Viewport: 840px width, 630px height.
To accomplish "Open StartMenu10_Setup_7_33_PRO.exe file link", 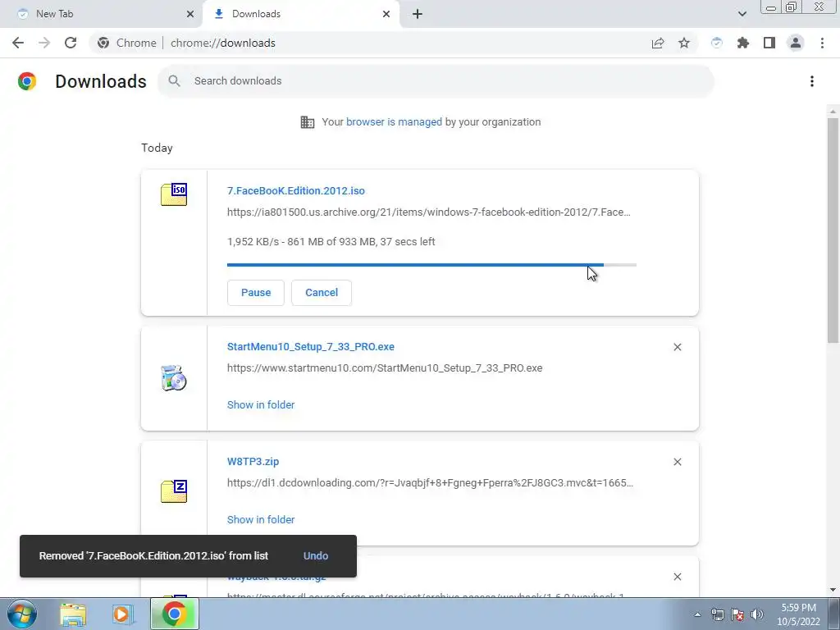I will pos(311,347).
